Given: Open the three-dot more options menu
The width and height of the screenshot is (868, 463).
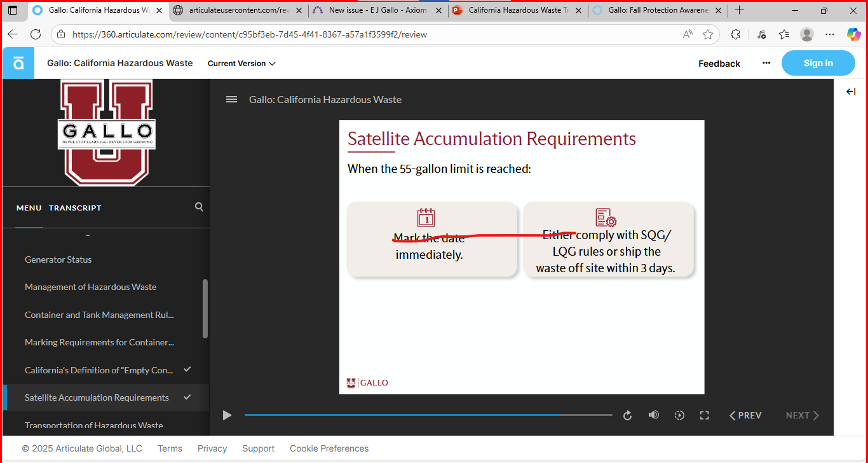Looking at the screenshot, I should click(766, 63).
